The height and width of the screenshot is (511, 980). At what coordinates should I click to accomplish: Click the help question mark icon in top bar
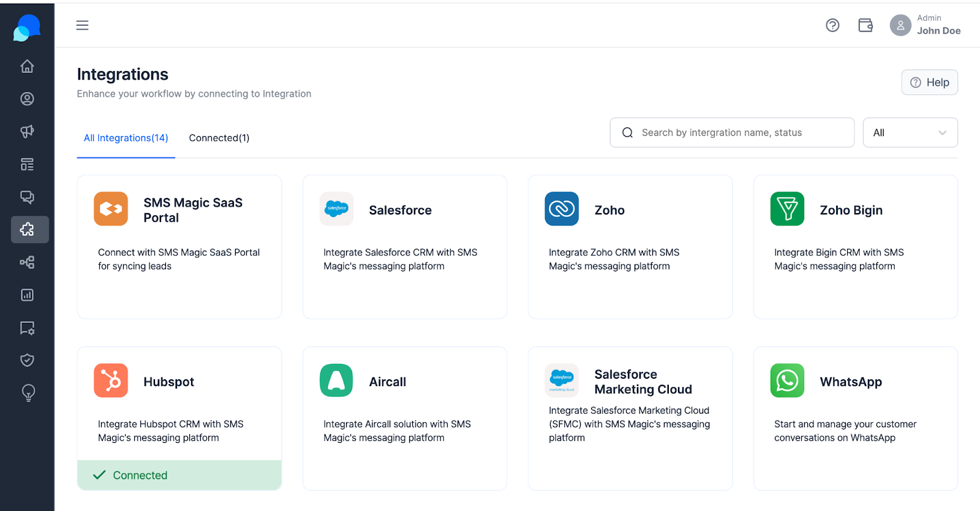[832, 25]
